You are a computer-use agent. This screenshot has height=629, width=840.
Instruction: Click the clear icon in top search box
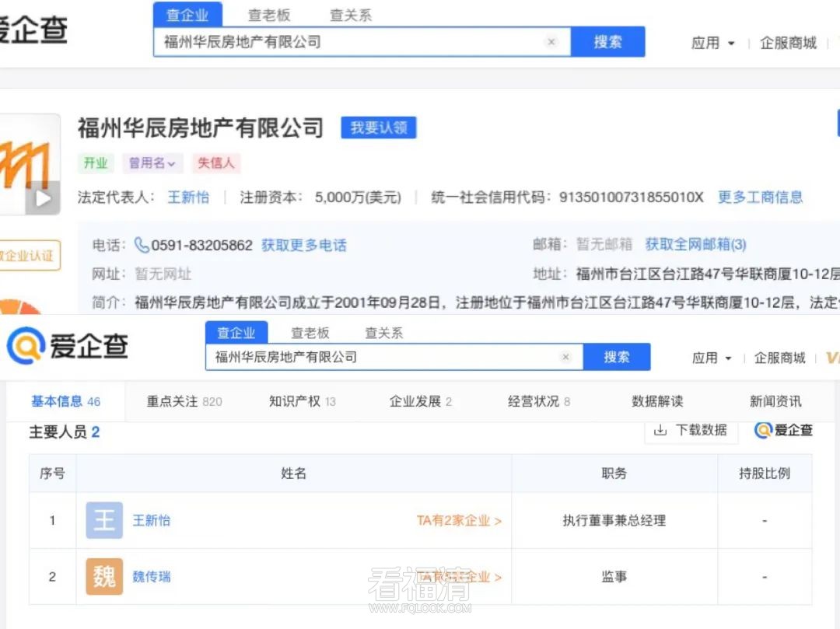[x=551, y=42]
